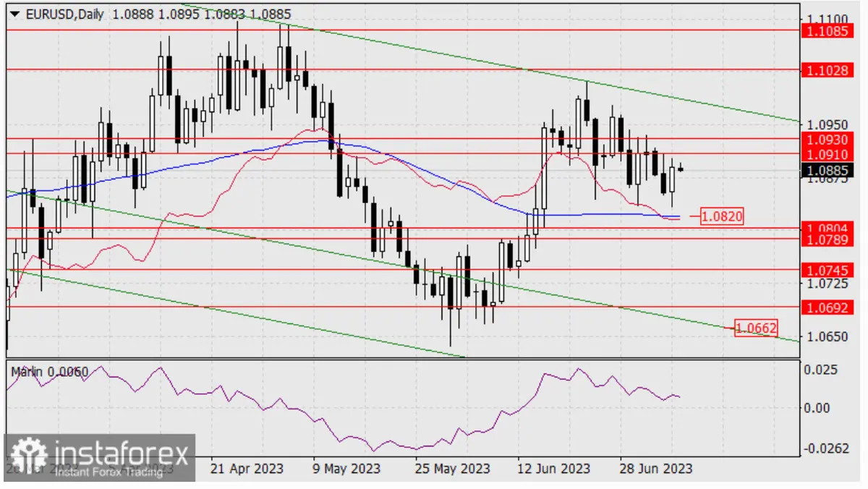
Task: Click the 1.0930 resistance level tag
Action: (826, 138)
